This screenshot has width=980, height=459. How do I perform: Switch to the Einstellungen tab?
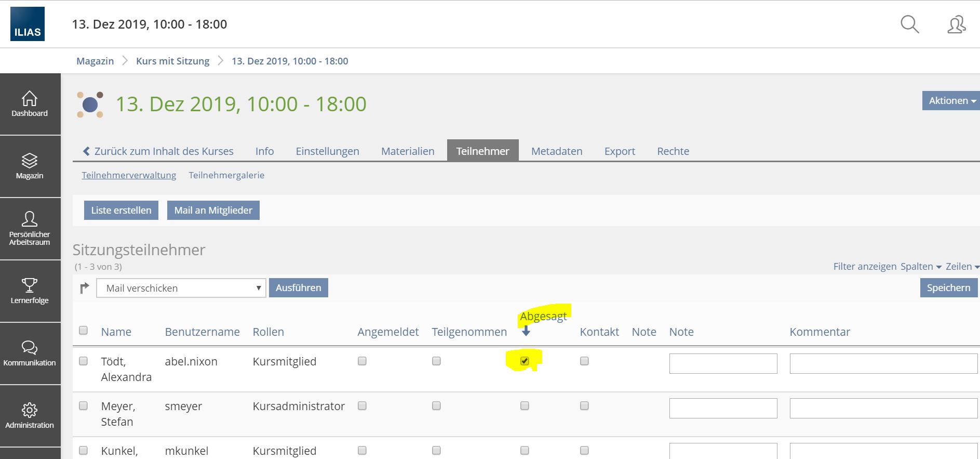pyautogui.click(x=327, y=151)
